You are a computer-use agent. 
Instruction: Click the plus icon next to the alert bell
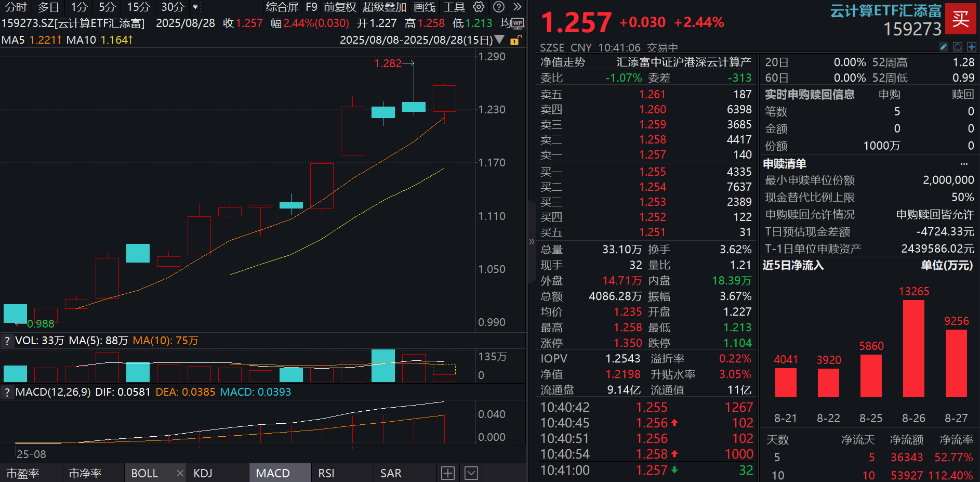coord(971,47)
